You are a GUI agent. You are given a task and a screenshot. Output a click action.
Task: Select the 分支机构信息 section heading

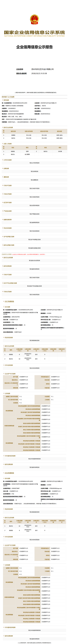(7, 160)
